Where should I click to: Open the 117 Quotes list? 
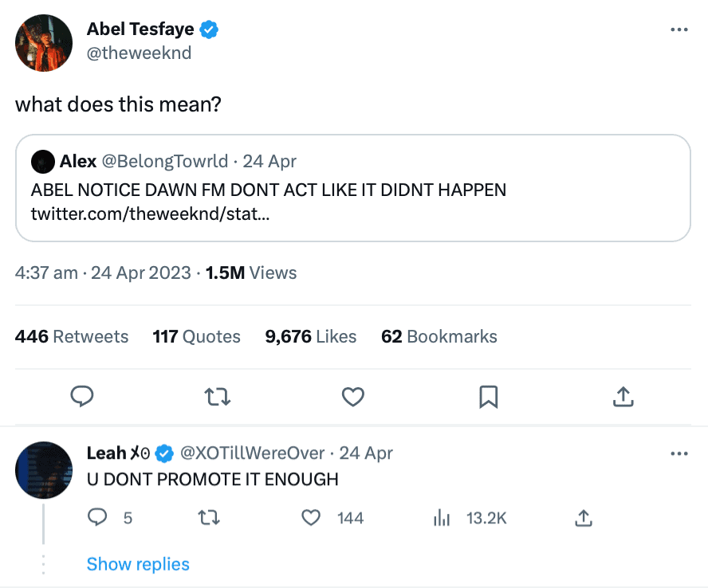pos(196,337)
